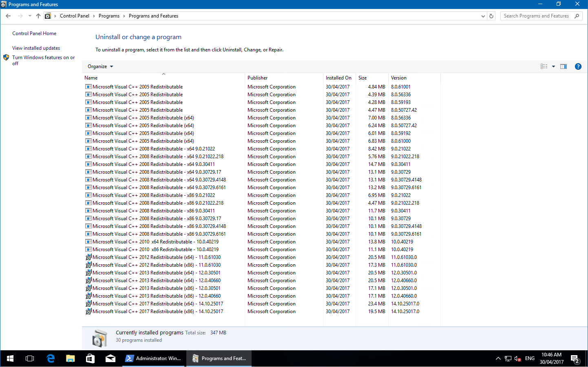Launch Microsoft Edge from taskbar
This screenshot has width=588, height=367.
[x=51, y=358]
